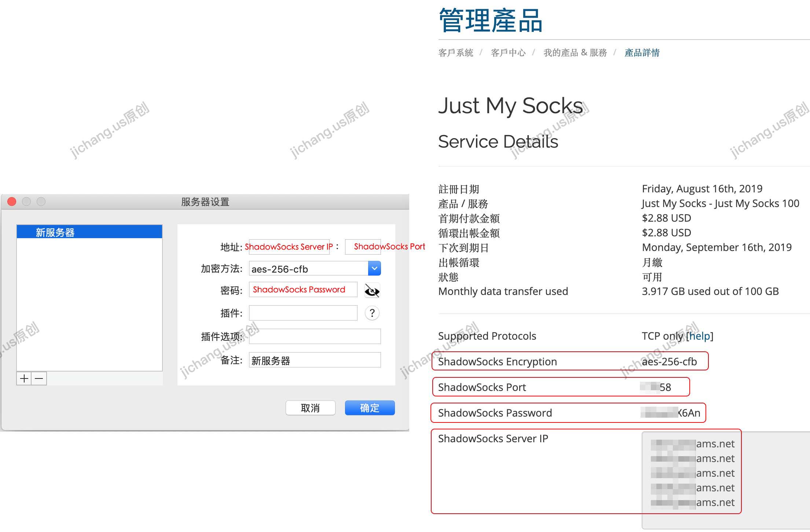Click the 插件选项 plugin options field

click(315, 336)
